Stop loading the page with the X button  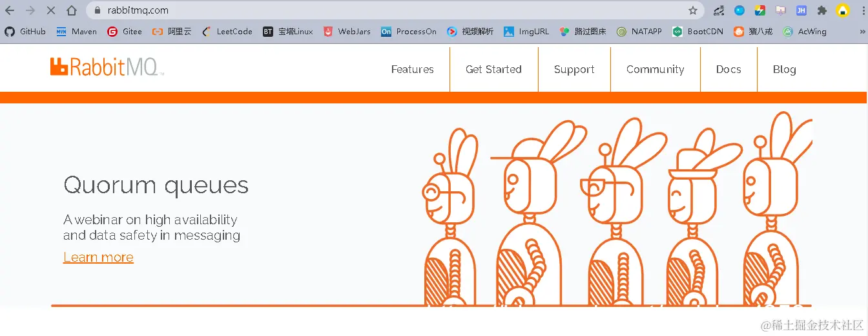coord(51,10)
